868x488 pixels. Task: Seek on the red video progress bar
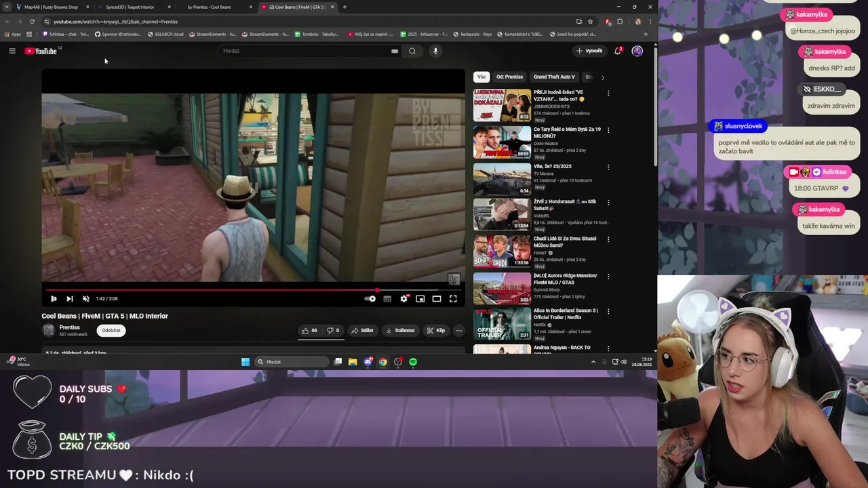(254, 289)
